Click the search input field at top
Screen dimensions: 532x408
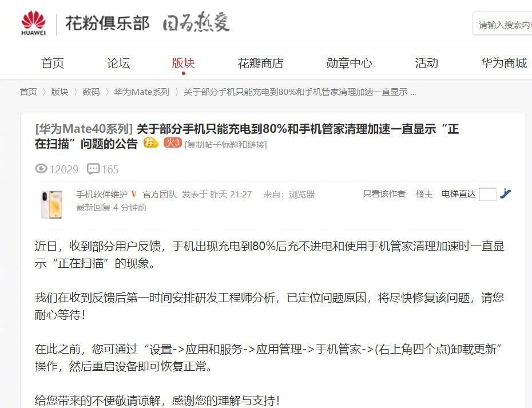pos(502,24)
